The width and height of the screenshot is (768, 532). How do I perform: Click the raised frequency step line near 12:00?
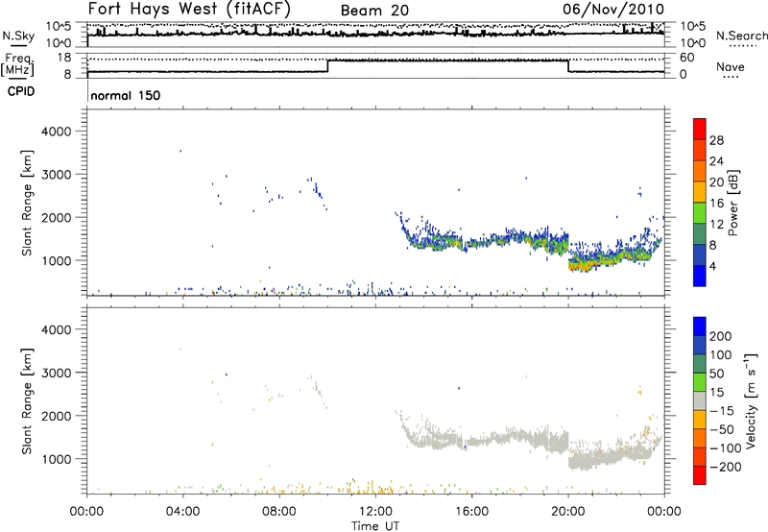[447, 60]
